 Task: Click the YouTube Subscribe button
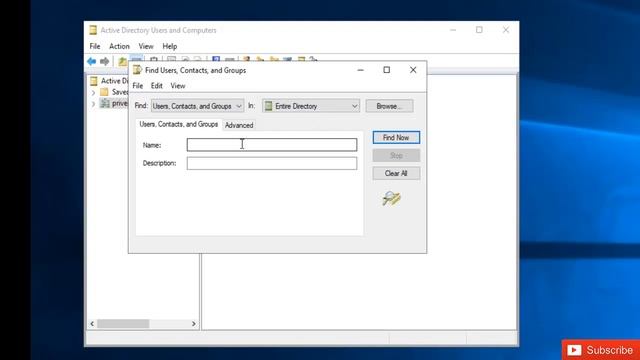pyautogui.click(x=600, y=350)
